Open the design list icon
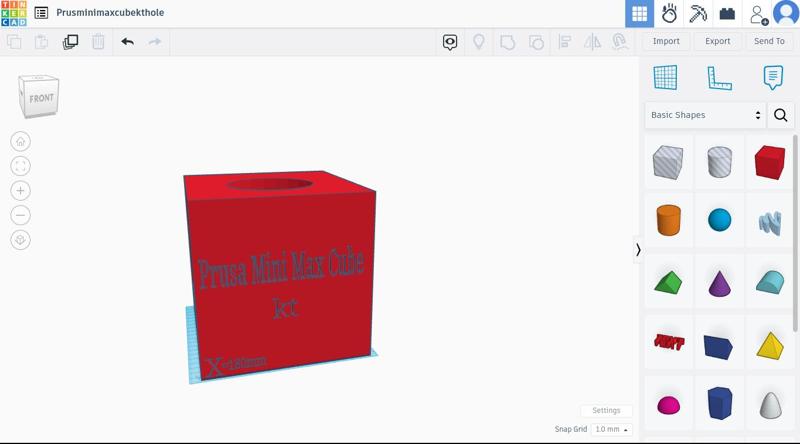 [41, 13]
